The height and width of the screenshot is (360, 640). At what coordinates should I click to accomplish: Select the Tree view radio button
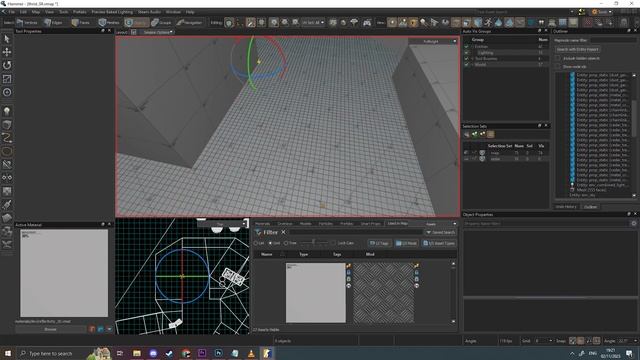tap(286, 243)
